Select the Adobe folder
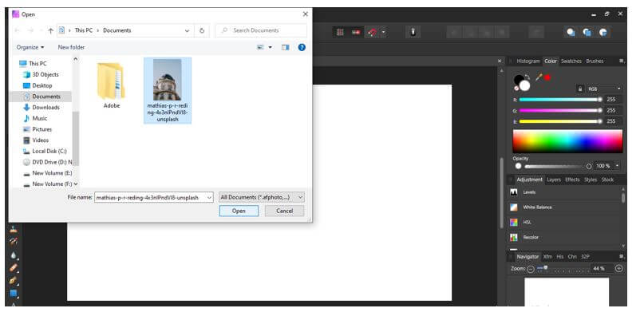The height and width of the screenshot is (320, 644). click(x=111, y=86)
